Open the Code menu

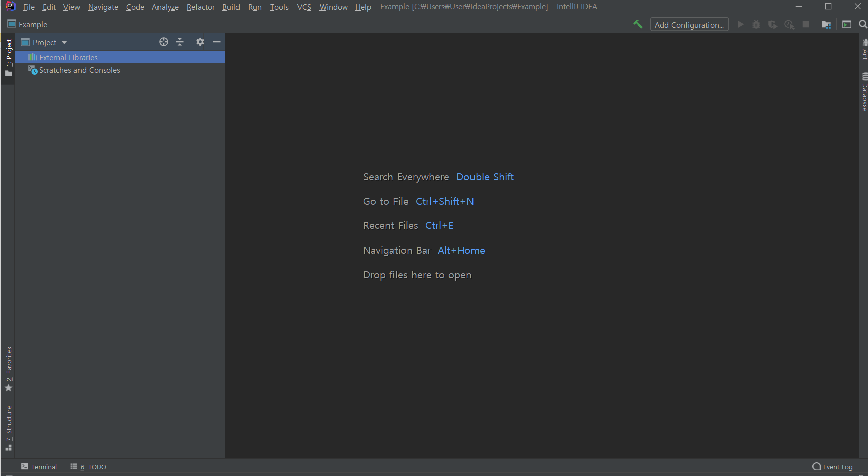(135, 7)
